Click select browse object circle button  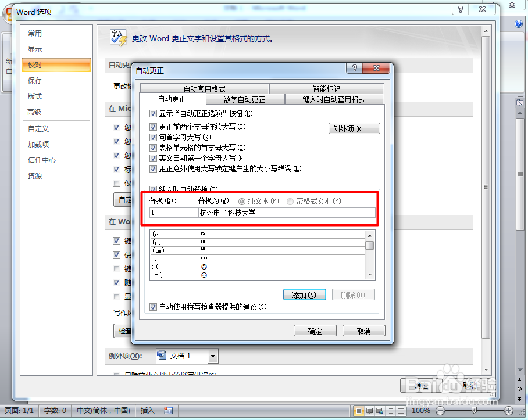(520, 389)
